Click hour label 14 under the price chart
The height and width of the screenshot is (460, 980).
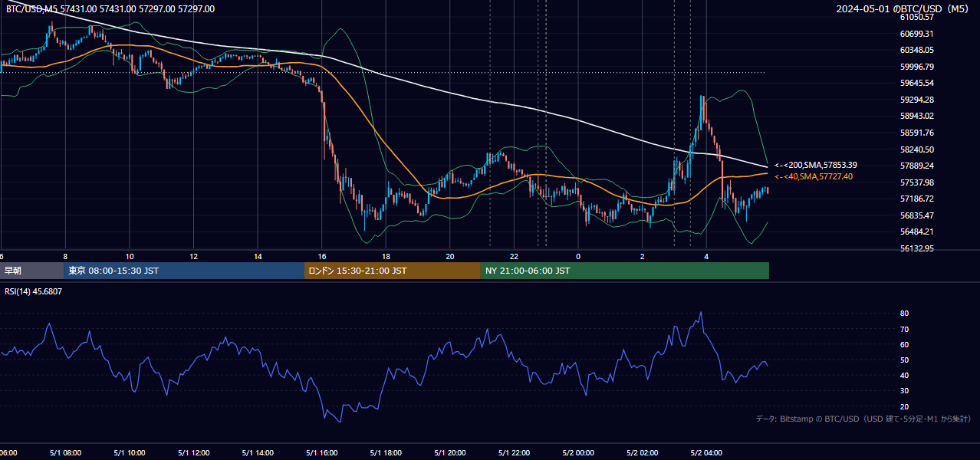coord(258,256)
